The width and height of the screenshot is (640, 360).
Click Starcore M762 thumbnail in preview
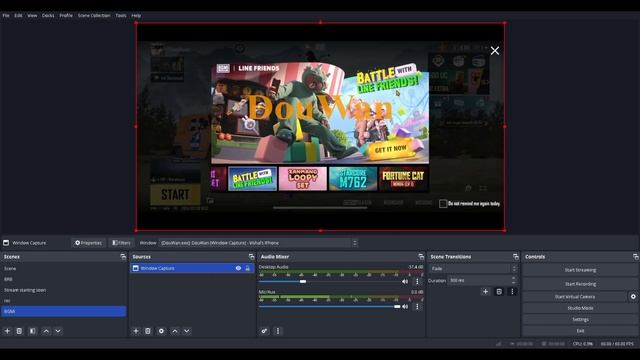click(x=353, y=178)
